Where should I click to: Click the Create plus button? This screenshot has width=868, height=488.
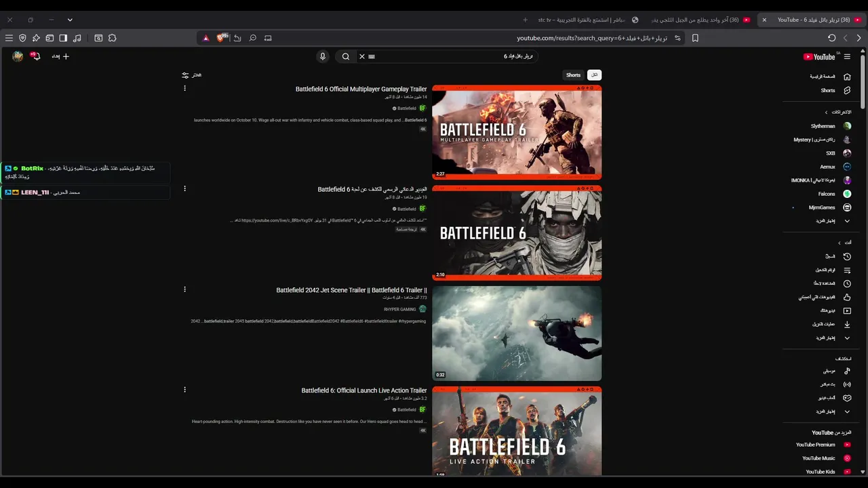pos(61,56)
